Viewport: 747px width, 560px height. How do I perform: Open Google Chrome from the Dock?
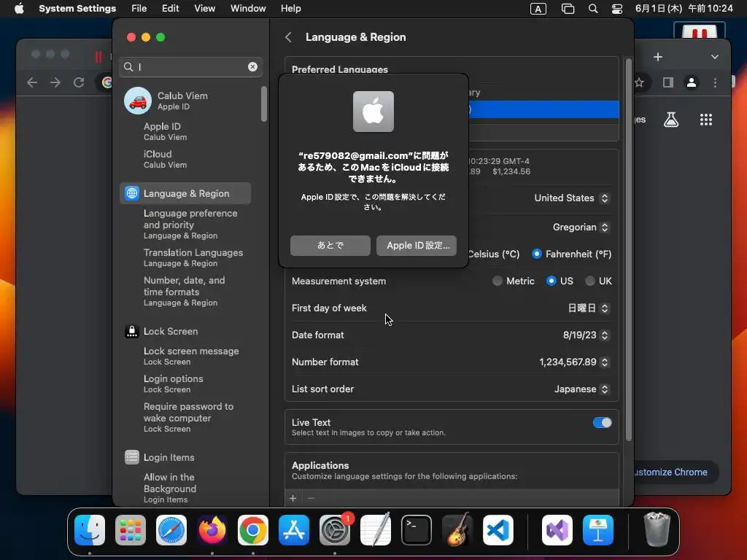coord(253,530)
